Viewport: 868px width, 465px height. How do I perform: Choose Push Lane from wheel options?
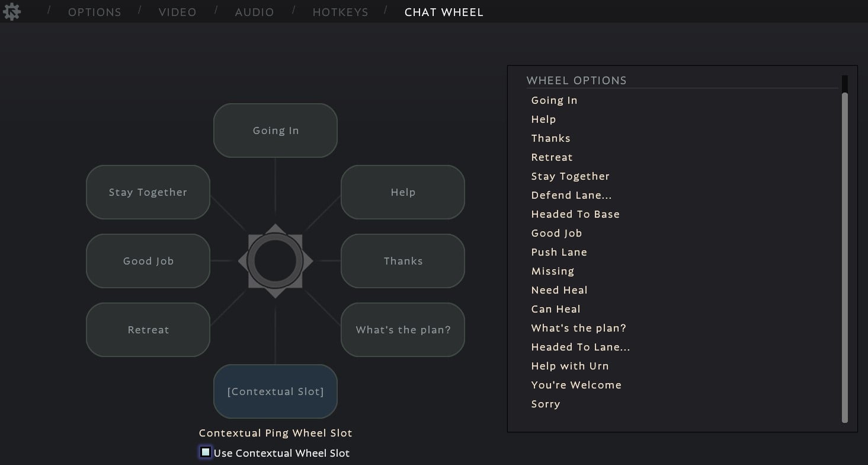[x=559, y=252]
